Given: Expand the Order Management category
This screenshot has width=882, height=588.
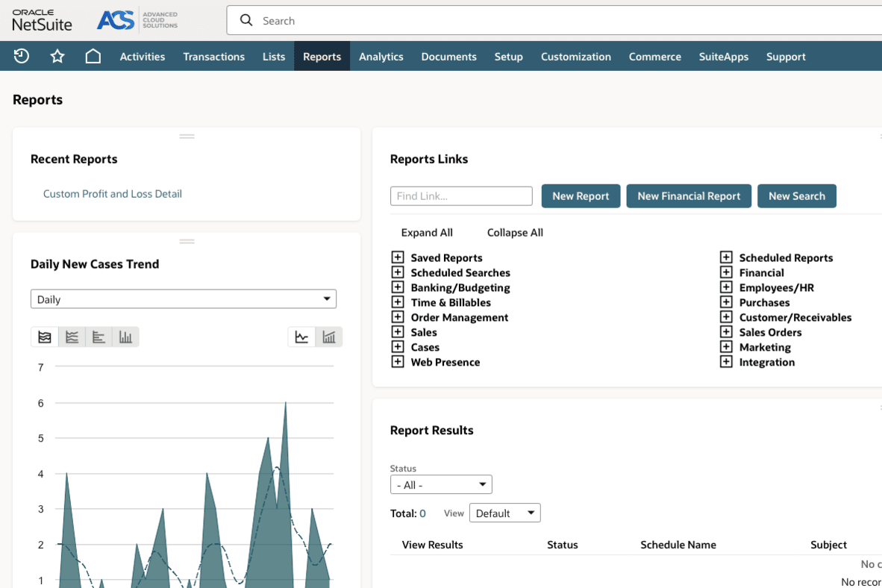Looking at the screenshot, I should point(398,317).
